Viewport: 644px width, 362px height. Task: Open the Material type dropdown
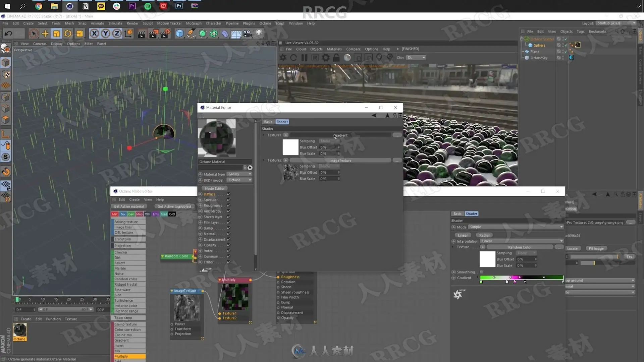(239, 174)
